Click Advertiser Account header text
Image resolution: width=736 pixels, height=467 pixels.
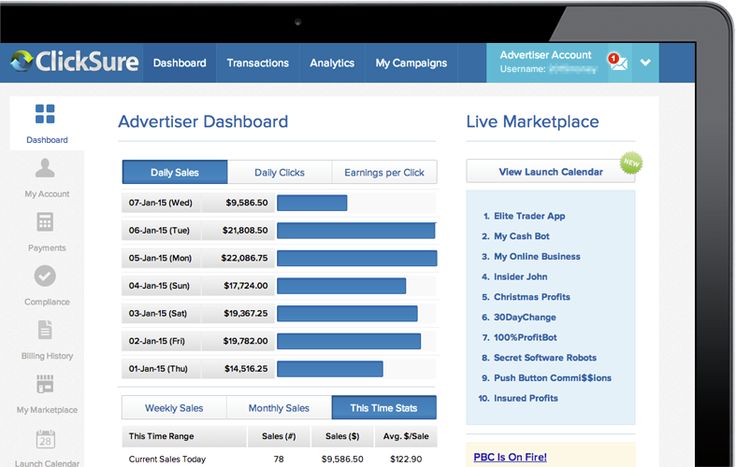click(545, 55)
